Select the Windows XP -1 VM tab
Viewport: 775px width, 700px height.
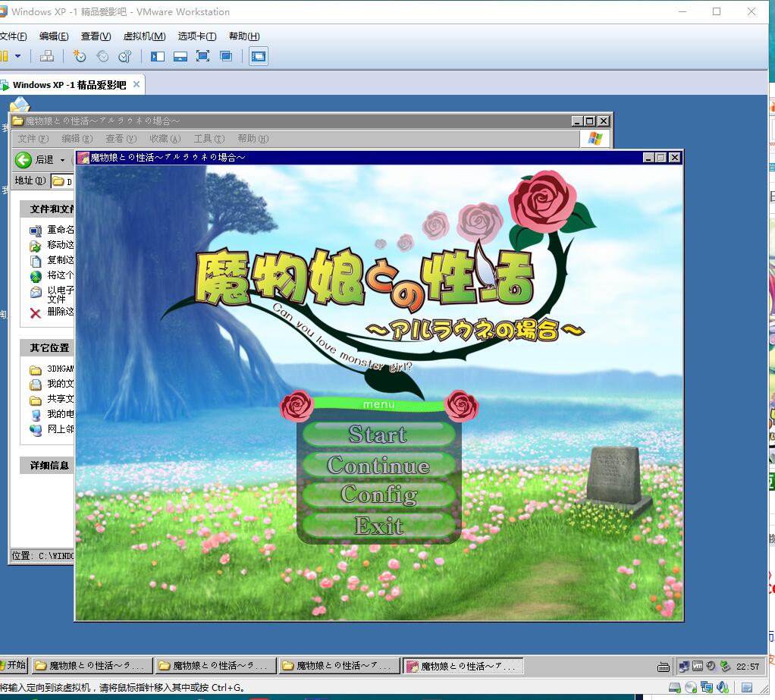coord(69,85)
